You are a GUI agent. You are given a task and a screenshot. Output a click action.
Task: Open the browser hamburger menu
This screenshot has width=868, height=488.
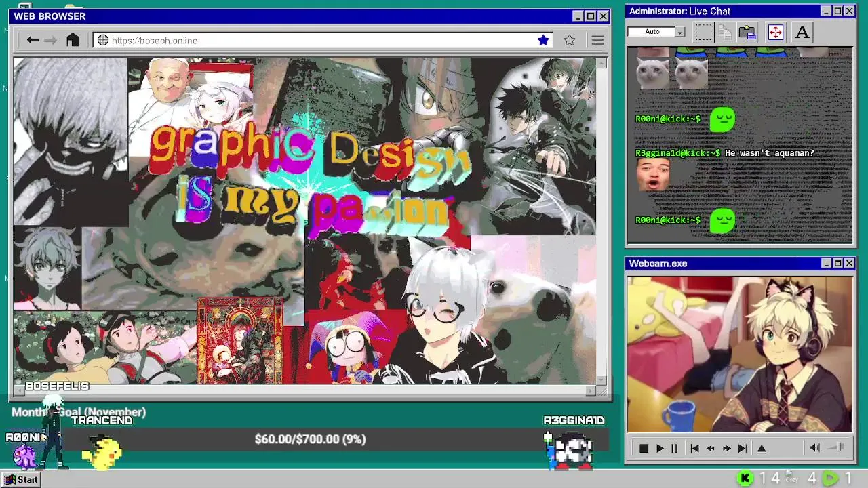(597, 40)
